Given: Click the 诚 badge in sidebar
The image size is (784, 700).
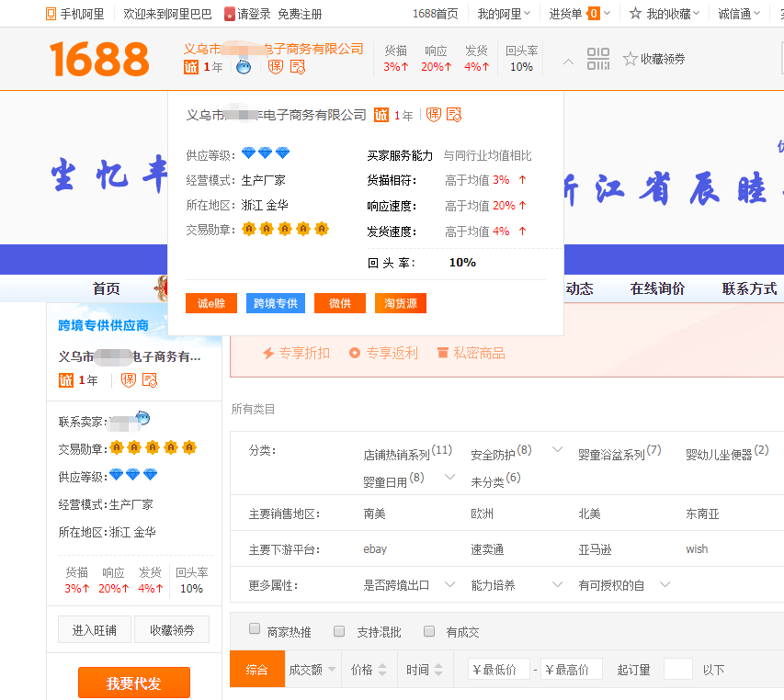Looking at the screenshot, I should coord(66,380).
